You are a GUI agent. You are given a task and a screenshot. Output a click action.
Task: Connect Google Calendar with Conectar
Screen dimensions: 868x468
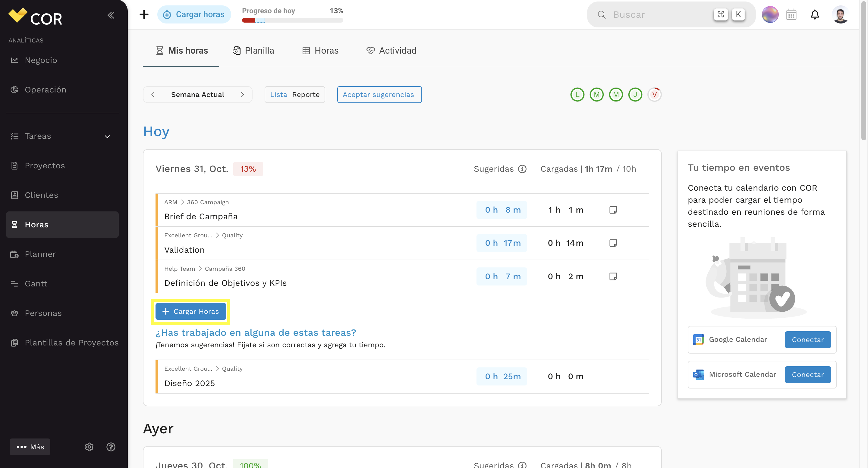[808, 340]
